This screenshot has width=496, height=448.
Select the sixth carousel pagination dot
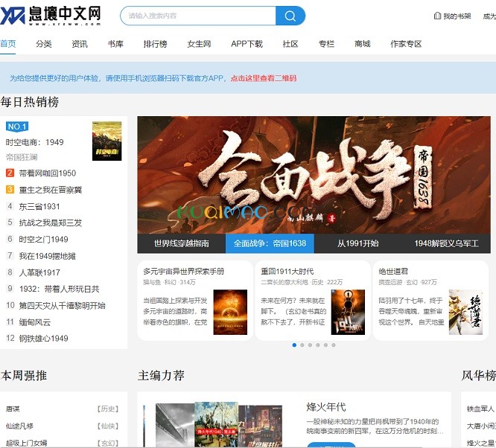click(x=334, y=345)
